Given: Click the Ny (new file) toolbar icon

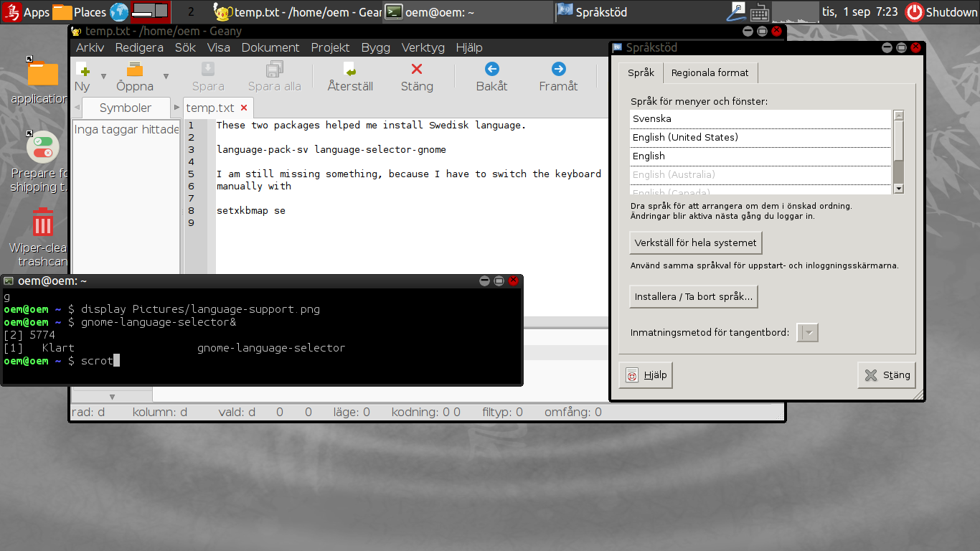Looking at the screenshot, I should pos(83,70).
